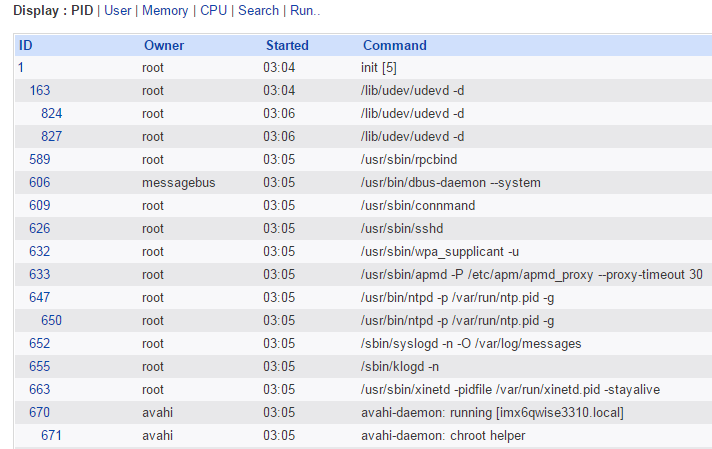Screen dimensions: 712x449
Task: Switch display to User view
Action: [x=117, y=10]
